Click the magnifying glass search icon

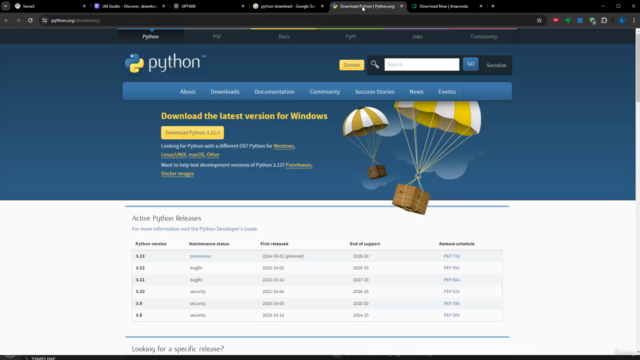pyautogui.click(x=375, y=64)
